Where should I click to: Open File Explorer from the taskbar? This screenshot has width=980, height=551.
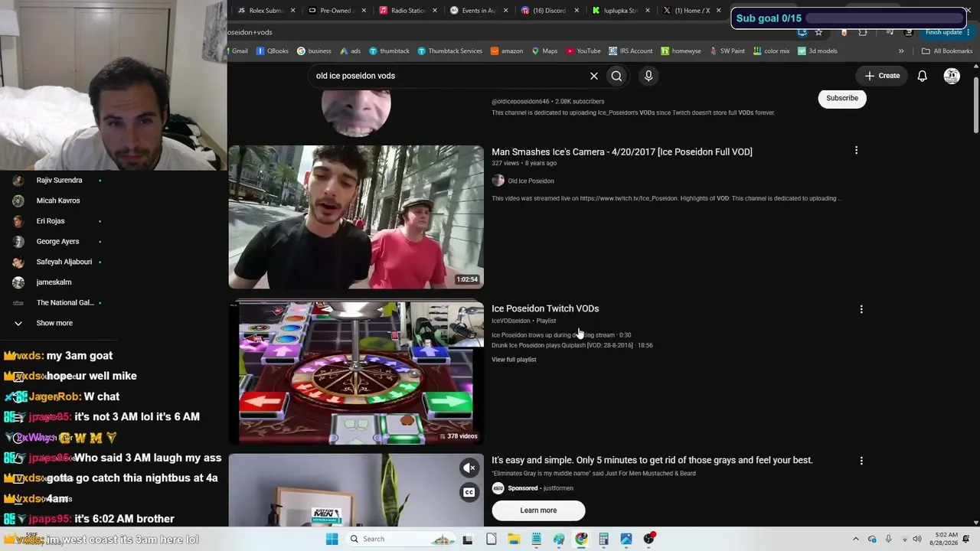pyautogui.click(x=514, y=539)
